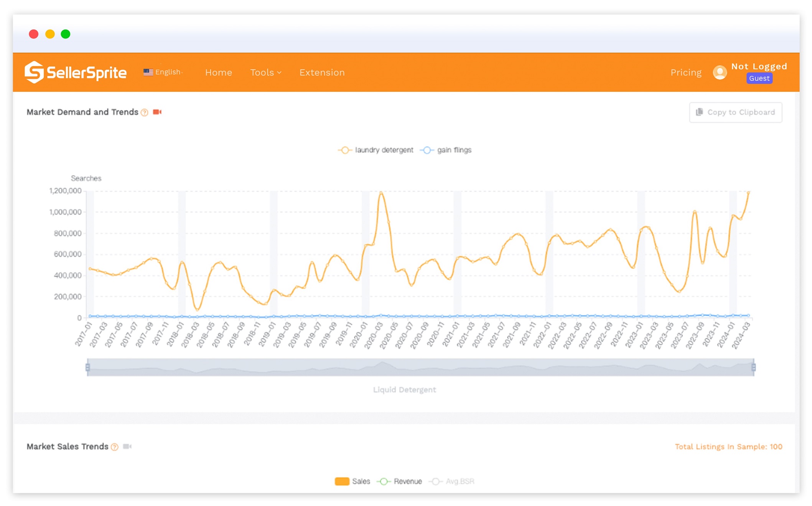Select the right handle of chart range slider
Image resolution: width=812 pixels, height=506 pixels.
coord(753,368)
